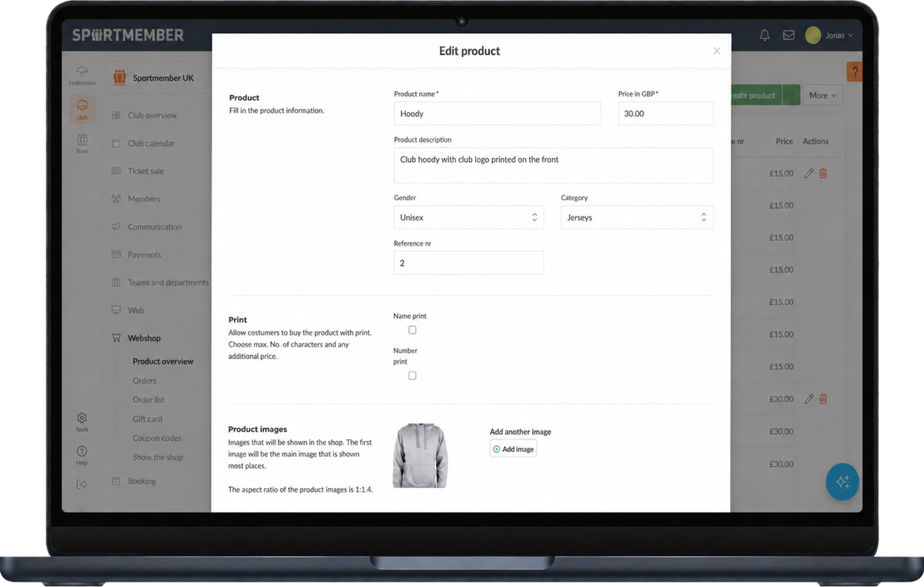The image size is (924, 587).
Task: Click the Club overview grid icon
Action: pyautogui.click(x=116, y=116)
